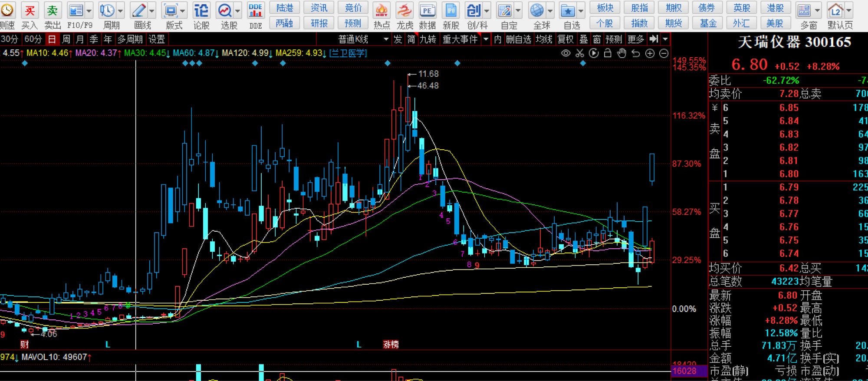
Task: Click the 两融 margin trading button
Action: click(x=285, y=23)
